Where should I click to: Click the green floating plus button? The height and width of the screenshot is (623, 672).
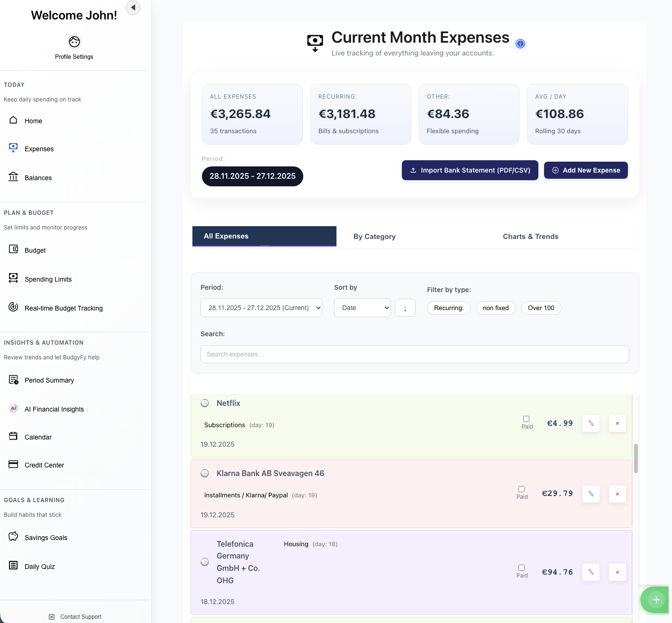pos(656,600)
